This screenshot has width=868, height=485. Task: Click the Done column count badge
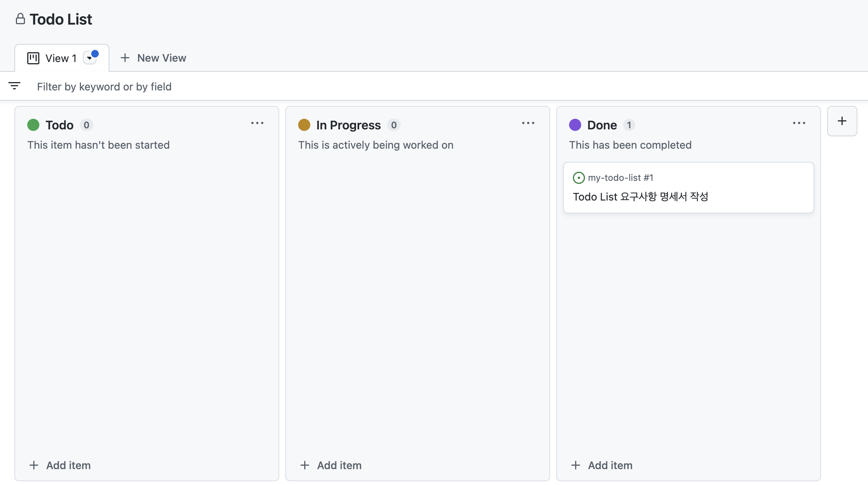point(629,125)
